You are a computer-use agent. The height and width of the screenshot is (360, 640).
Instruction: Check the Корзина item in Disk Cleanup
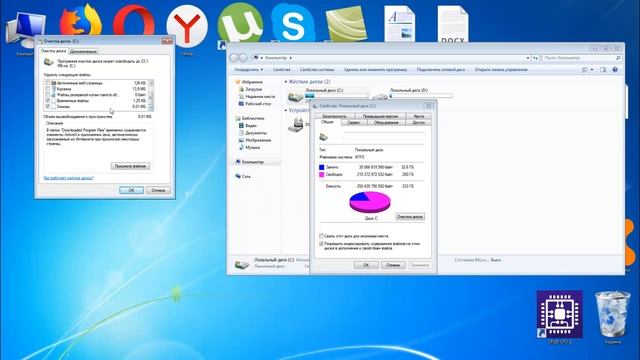48,89
